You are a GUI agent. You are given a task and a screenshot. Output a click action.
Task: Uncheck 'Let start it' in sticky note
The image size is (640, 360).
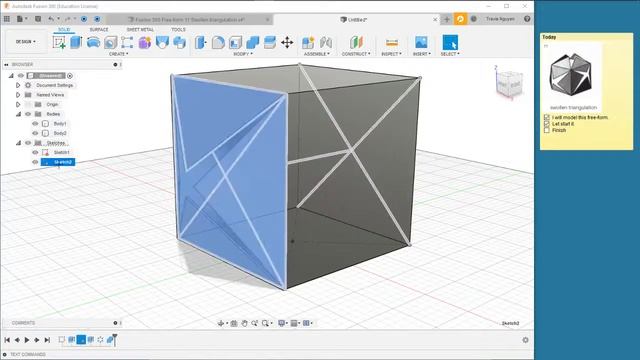pyautogui.click(x=547, y=124)
